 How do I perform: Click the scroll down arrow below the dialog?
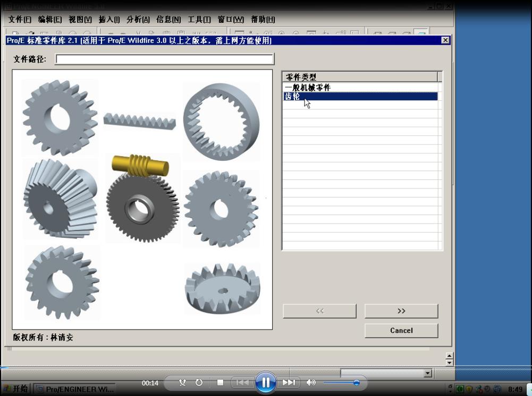449,363
